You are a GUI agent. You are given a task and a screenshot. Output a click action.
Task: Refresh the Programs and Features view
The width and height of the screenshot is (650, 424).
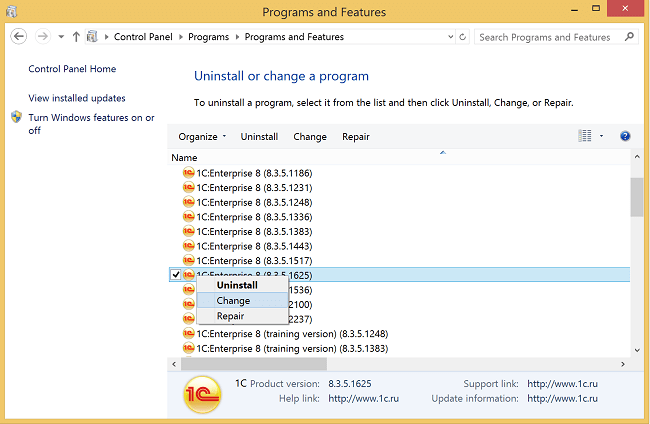(x=463, y=37)
